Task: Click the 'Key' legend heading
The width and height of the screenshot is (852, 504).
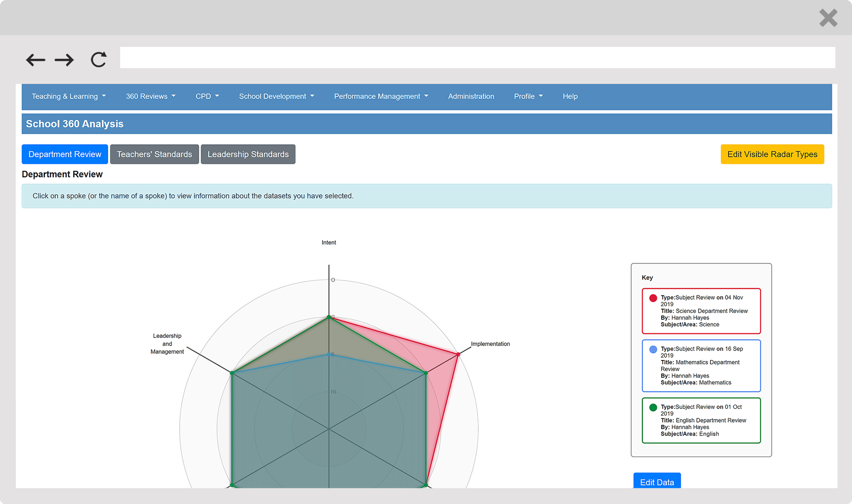Action: 647,278
